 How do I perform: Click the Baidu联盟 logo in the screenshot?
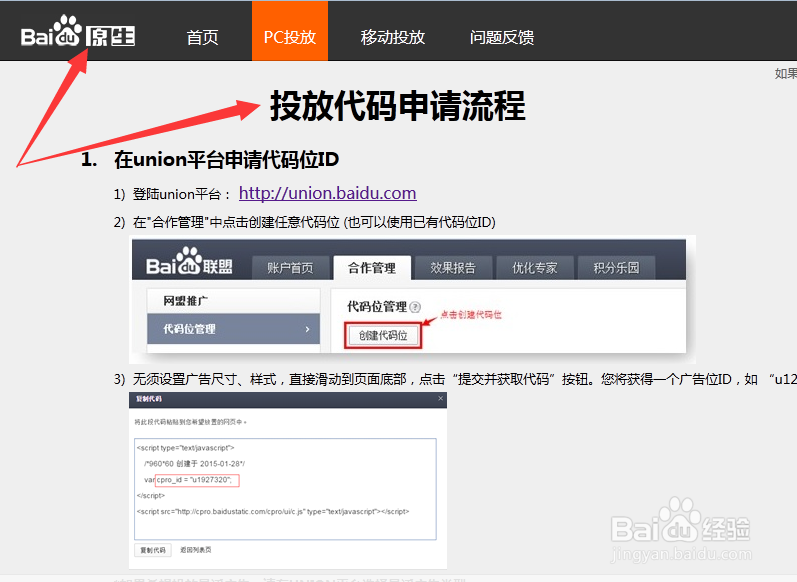(189, 262)
